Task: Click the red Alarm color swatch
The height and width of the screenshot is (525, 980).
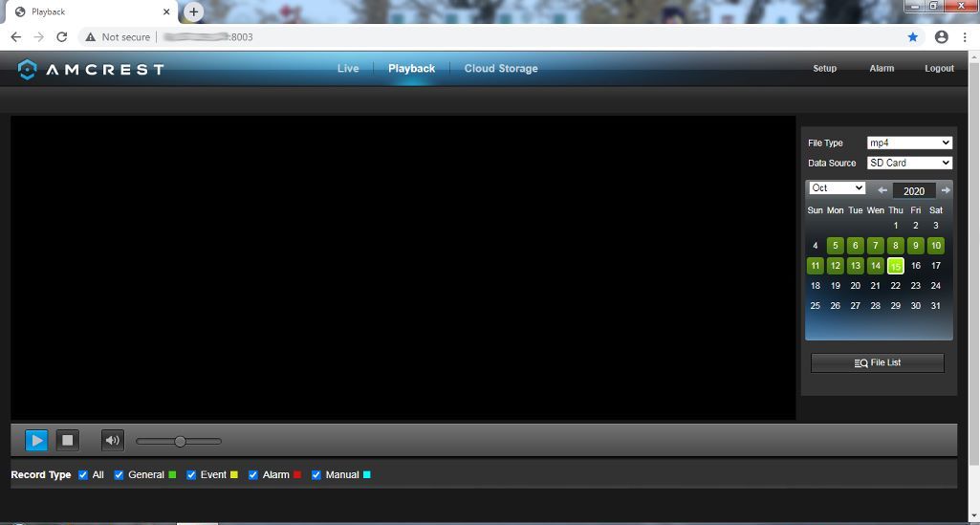Action: click(297, 475)
